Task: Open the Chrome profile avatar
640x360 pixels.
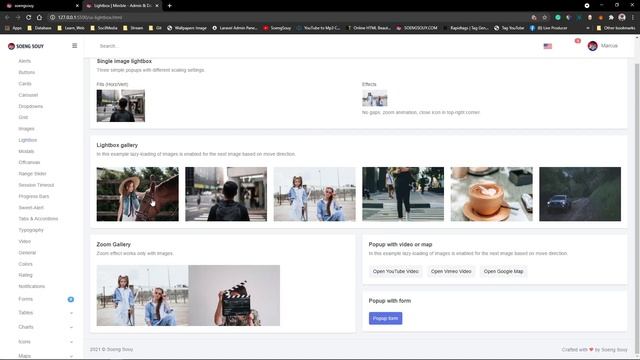Action: point(622,17)
